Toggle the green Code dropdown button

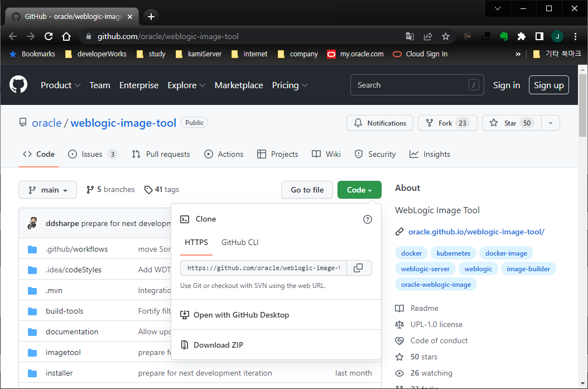click(x=359, y=190)
